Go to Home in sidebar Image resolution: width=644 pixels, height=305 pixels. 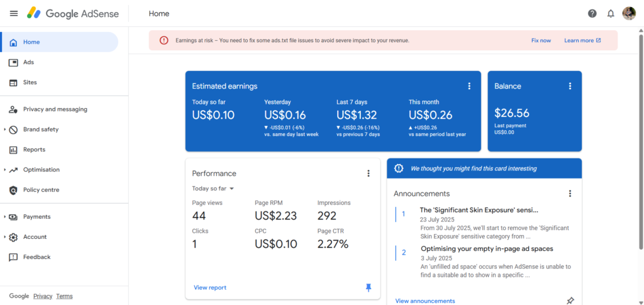(59, 42)
